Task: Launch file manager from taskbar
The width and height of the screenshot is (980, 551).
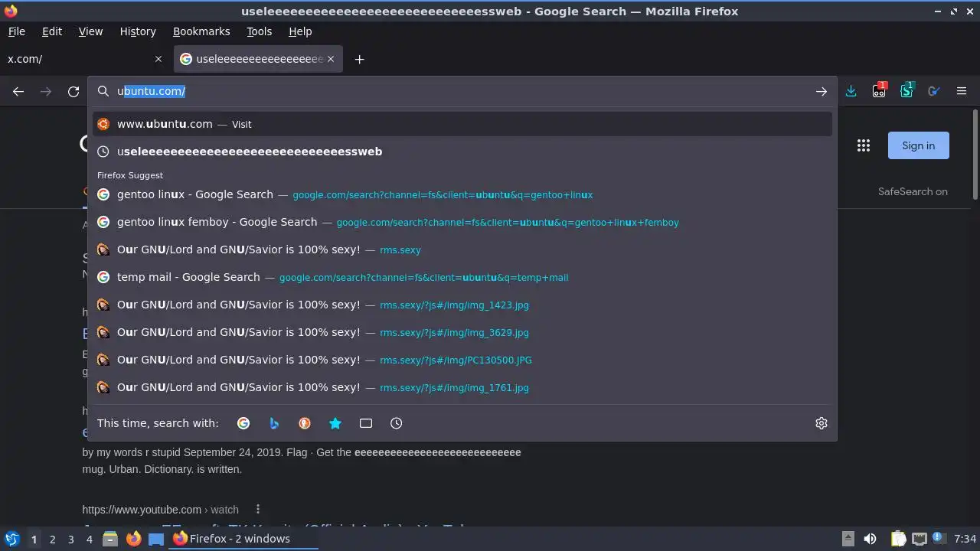Action: (109, 539)
